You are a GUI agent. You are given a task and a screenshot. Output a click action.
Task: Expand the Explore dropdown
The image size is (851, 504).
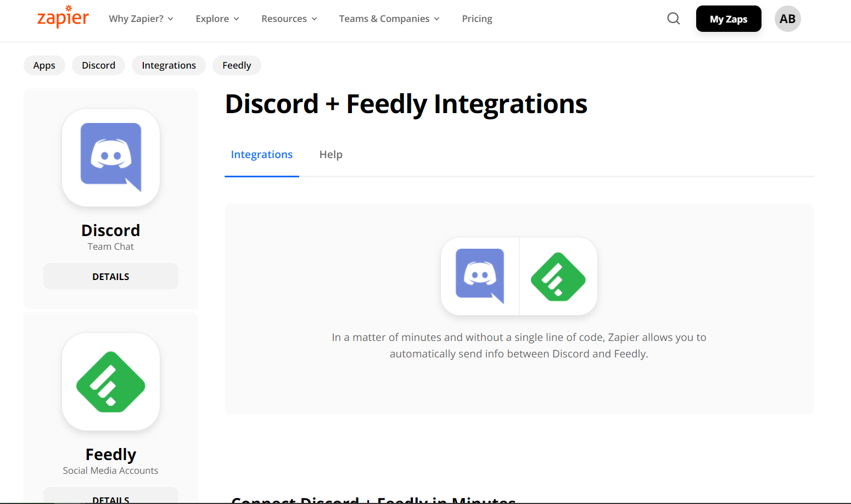217,19
